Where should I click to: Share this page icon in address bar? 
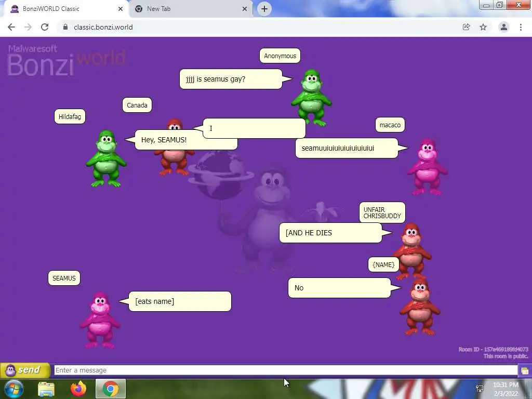coord(466,27)
